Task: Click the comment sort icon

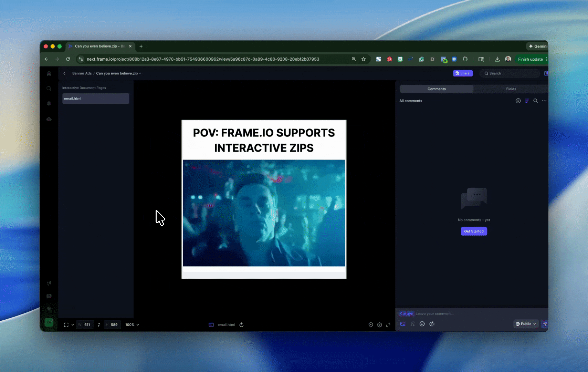Action: (527, 101)
